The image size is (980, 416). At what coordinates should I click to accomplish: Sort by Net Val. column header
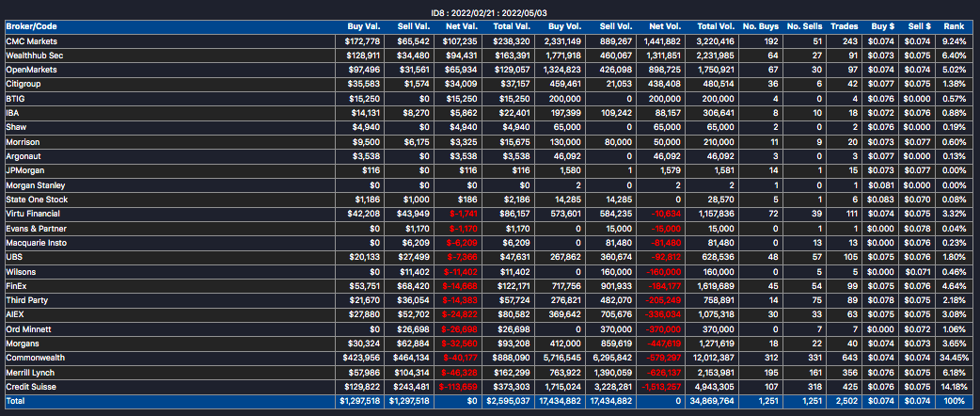(461, 27)
